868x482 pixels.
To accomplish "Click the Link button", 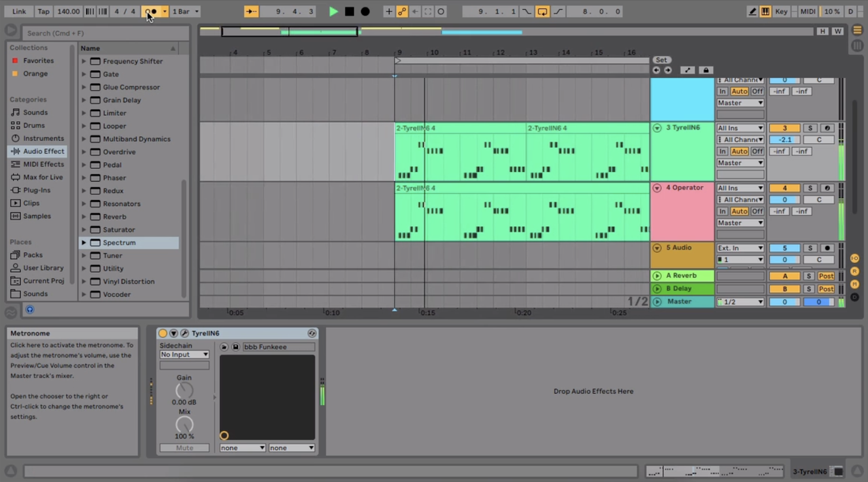I will (x=19, y=12).
